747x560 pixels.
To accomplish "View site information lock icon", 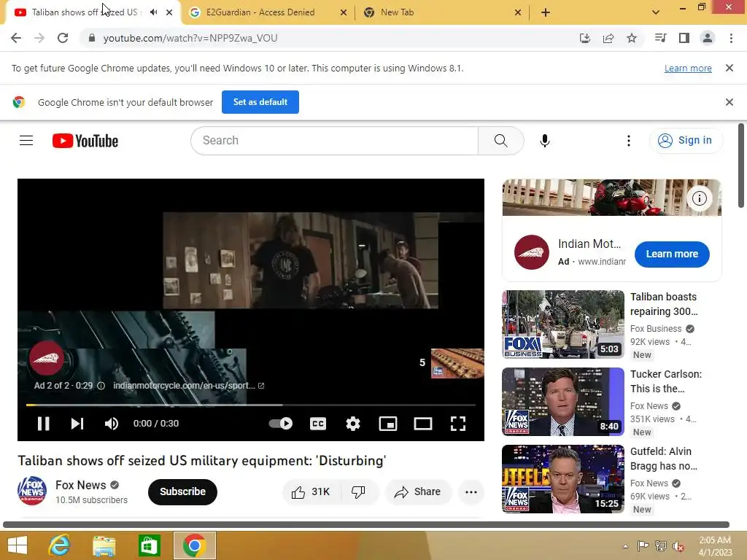I will [92, 38].
